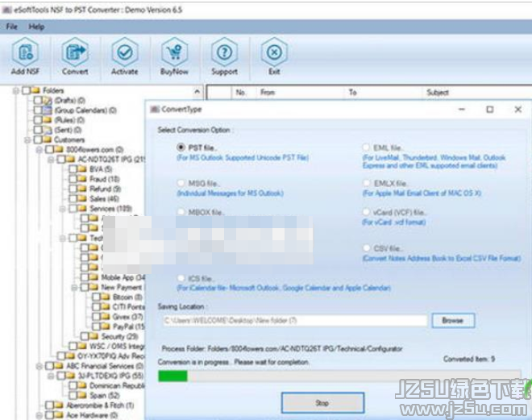Select the MSG file radio option
The height and width of the screenshot is (420, 532).
point(181,183)
